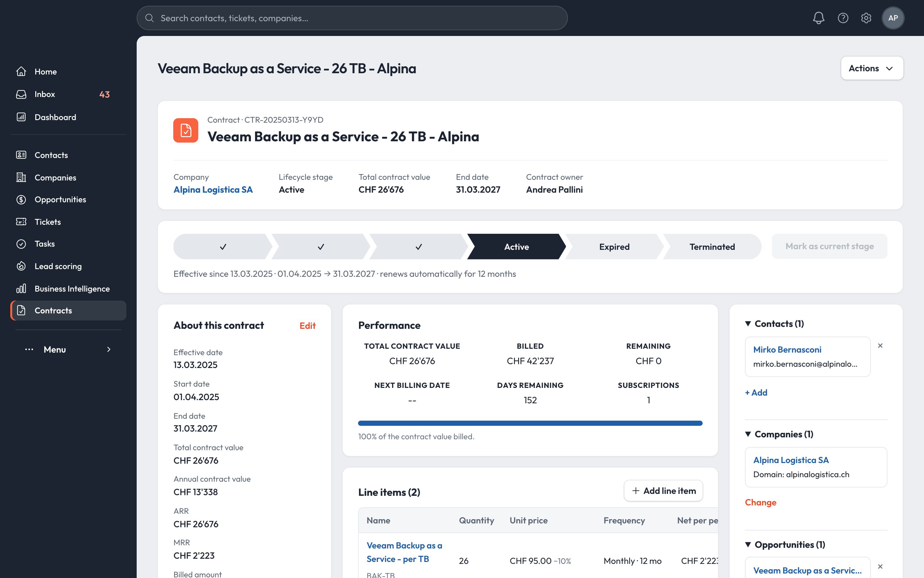This screenshot has height=578, width=924.
Task: Remove the Veeam Backup opportunity with X
Action: pyautogui.click(x=880, y=566)
